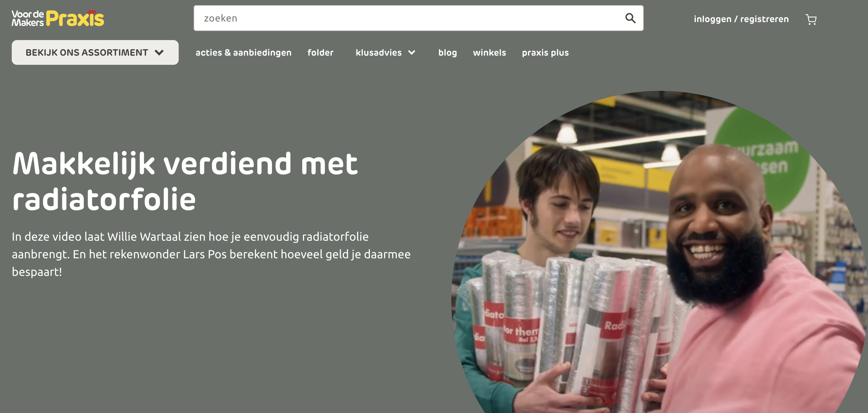Expand the klusadvies dropdown arrow

(412, 52)
